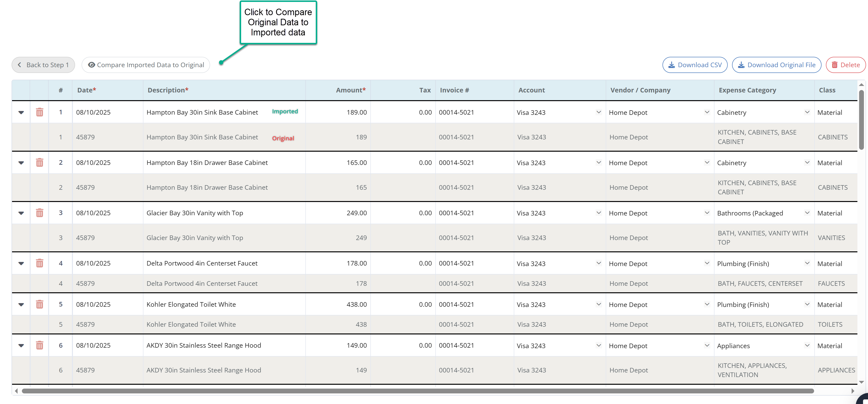The width and height of the screenshot is (868, 404).
Task: Toggle the row 6 expand caret
Action: [21, 345]
